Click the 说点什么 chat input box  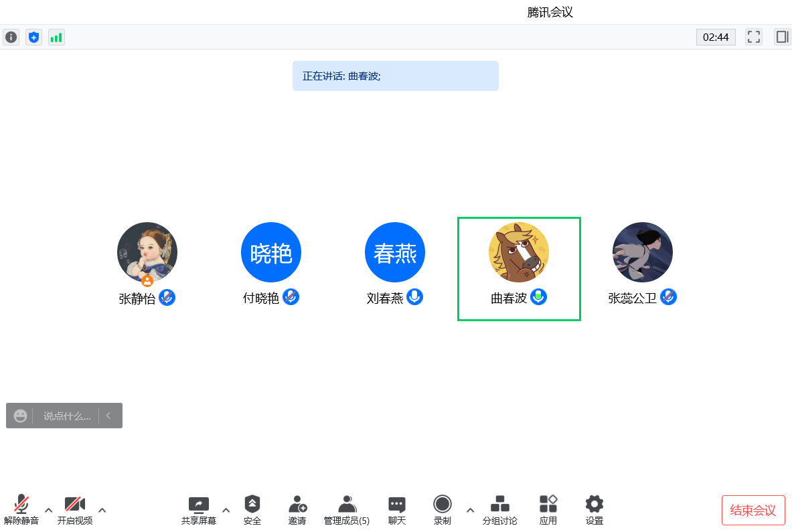(67, 416)
